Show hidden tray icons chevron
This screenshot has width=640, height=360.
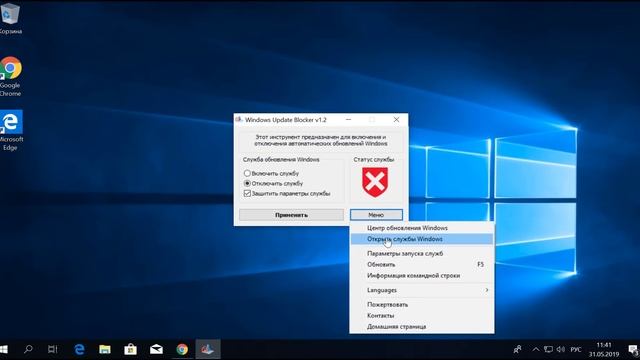(536, 349)
